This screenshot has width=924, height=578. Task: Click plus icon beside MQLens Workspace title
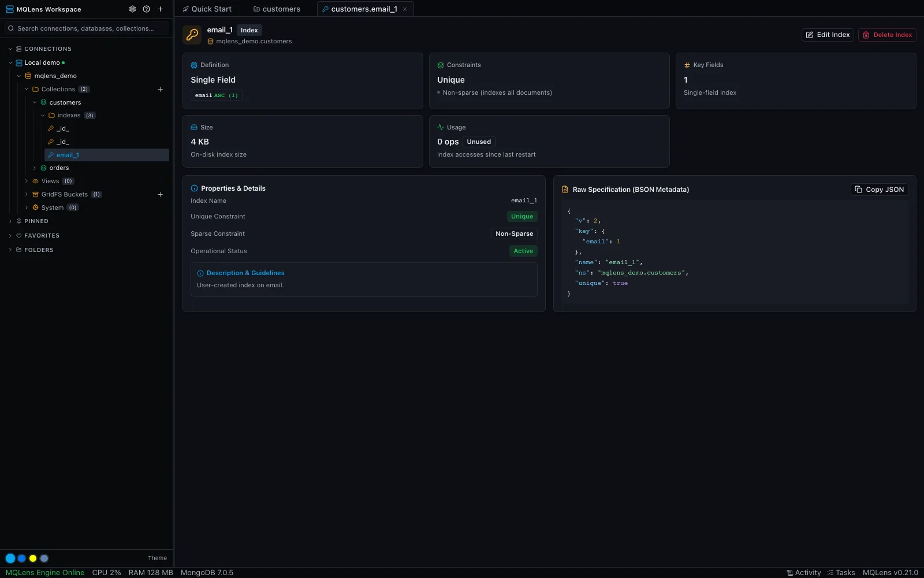click(160, 9)
